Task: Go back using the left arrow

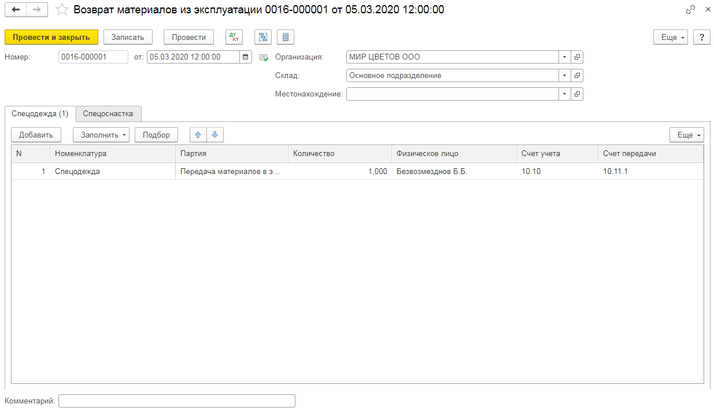Action: pos(16,10)
